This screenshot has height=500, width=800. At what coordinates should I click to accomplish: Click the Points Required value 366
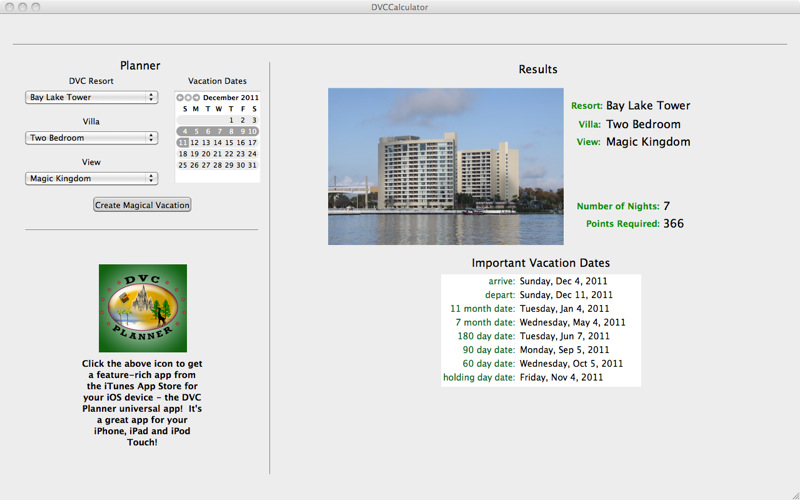(x=673, y=223)
